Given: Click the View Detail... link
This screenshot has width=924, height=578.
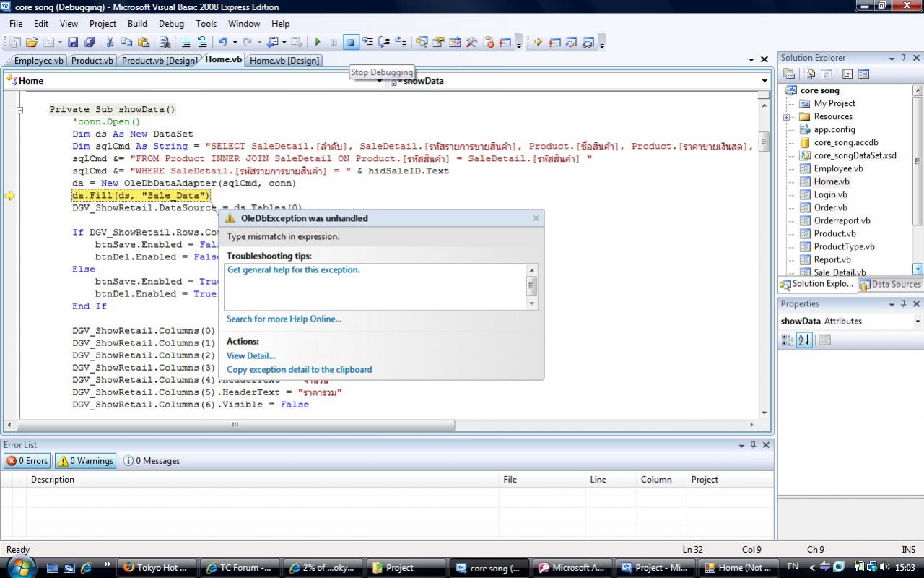Looking at the screenshot, I should (250, 355).
